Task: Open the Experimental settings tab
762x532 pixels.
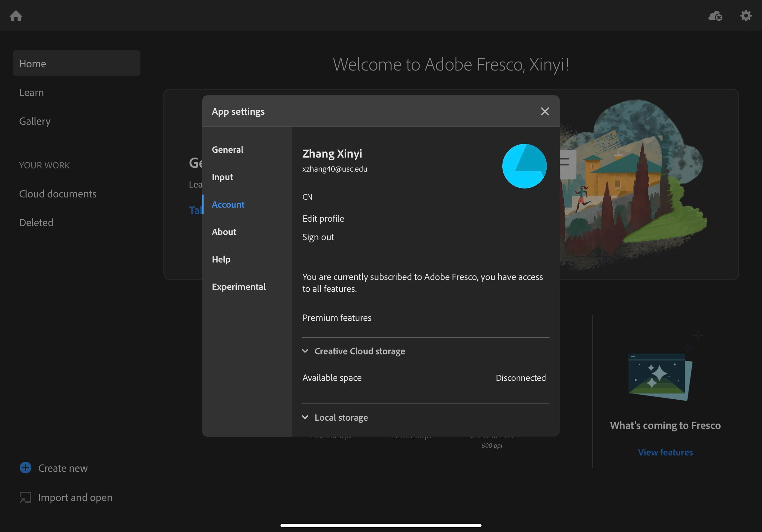Action: coord(239,286)
